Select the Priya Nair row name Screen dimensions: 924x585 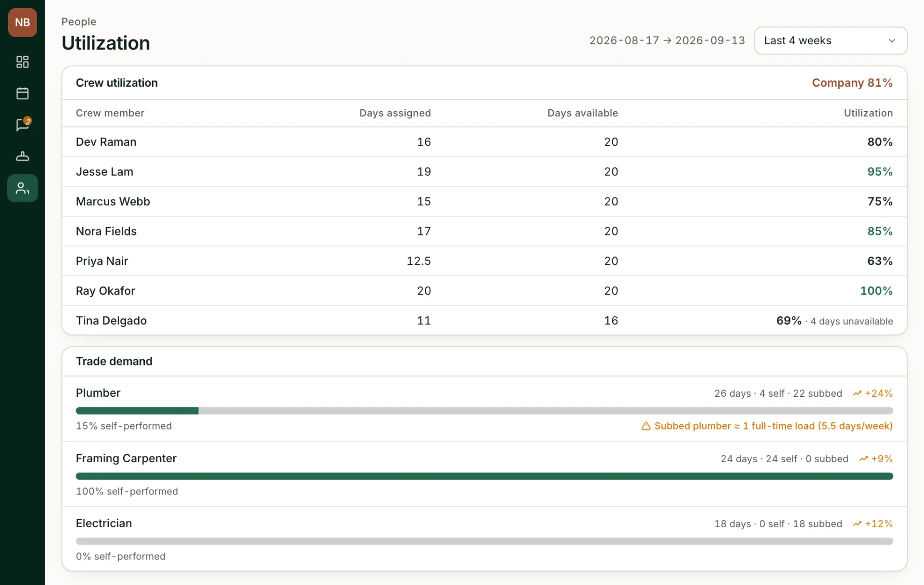click(102, 261)
